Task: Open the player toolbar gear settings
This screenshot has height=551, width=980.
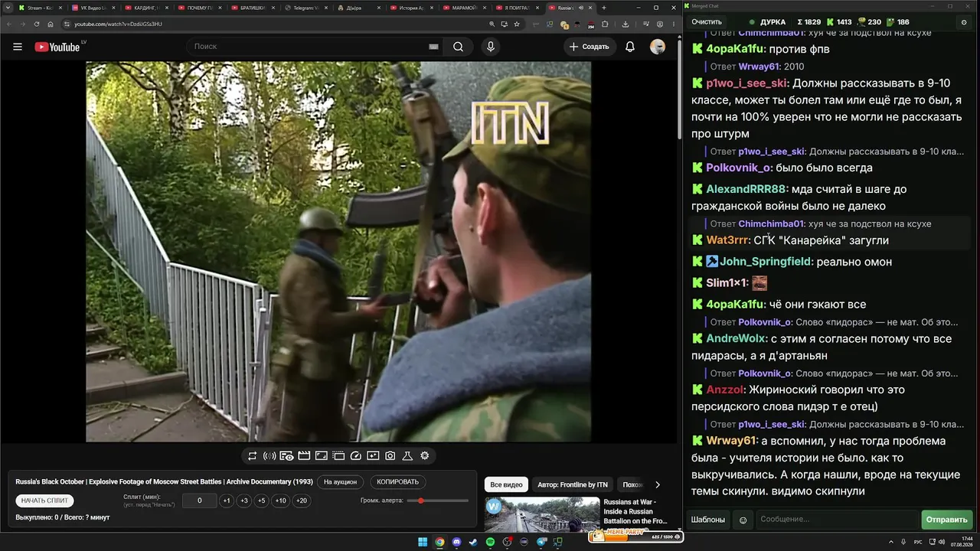Action: coord(425,456)
